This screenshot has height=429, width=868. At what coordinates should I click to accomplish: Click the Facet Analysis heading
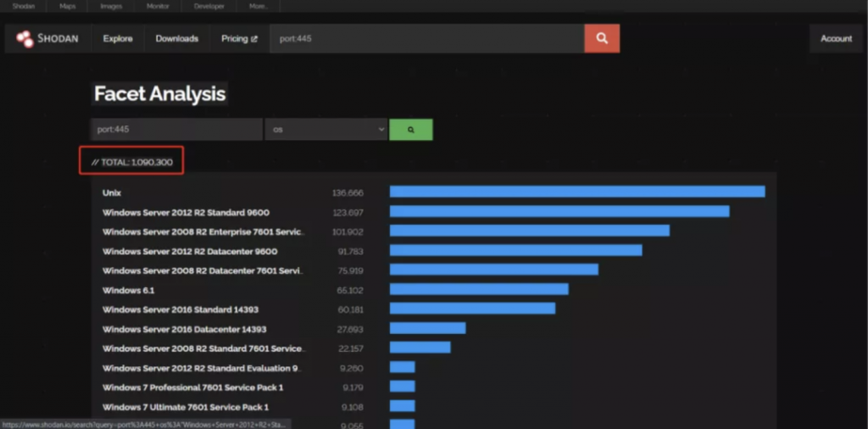pyautogui.click(x=159, y=94)
